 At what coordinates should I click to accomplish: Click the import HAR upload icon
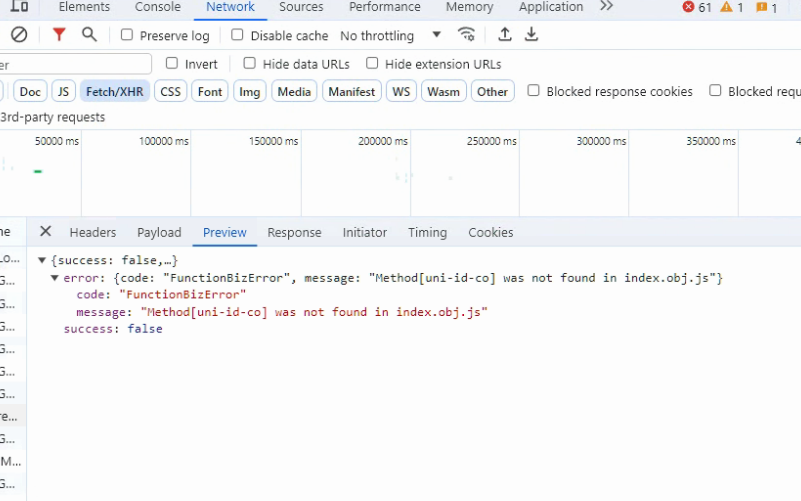pyautogui.click(x=505, y=35)
